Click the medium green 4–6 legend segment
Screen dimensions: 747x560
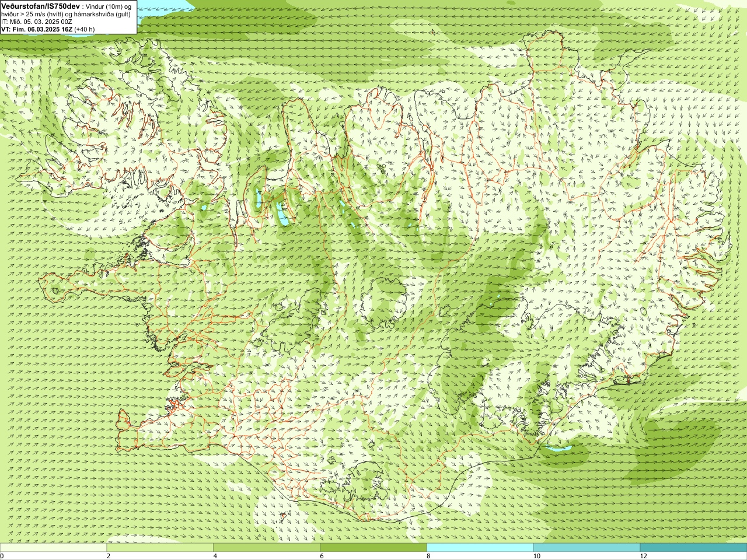[267, 548]
